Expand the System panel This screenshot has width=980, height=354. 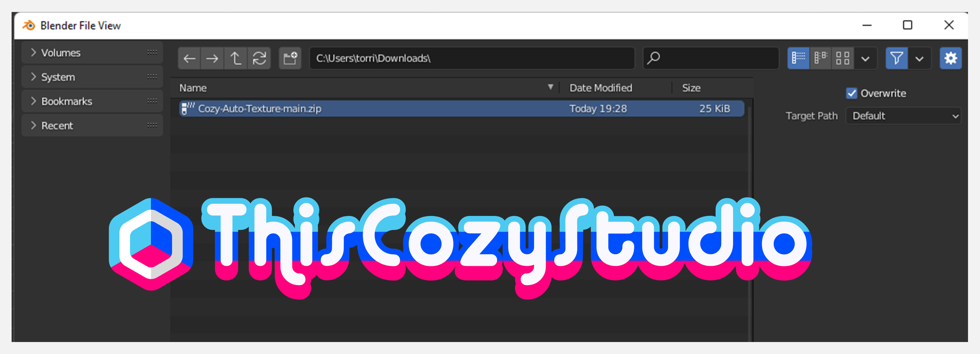[92, 77]
